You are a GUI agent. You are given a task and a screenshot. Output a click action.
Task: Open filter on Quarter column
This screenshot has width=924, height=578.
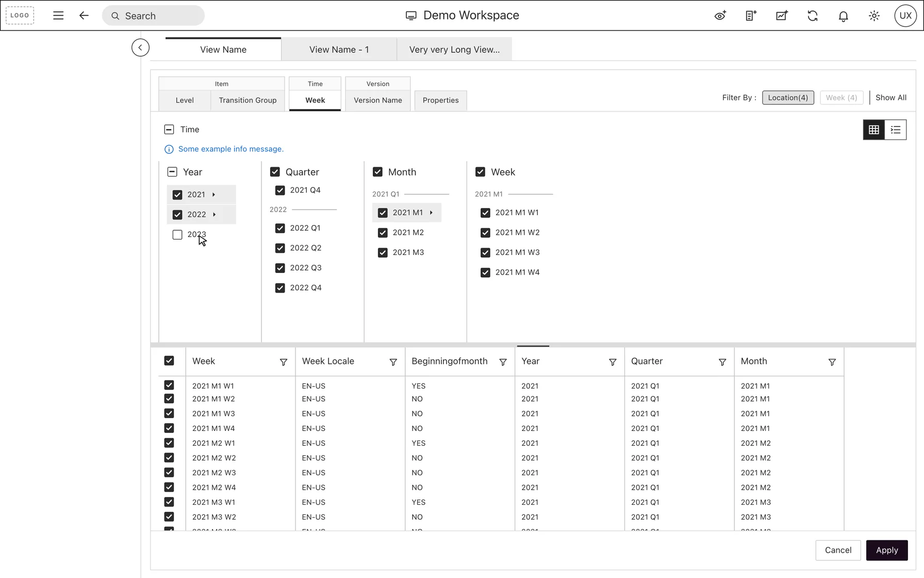(722, 362)
